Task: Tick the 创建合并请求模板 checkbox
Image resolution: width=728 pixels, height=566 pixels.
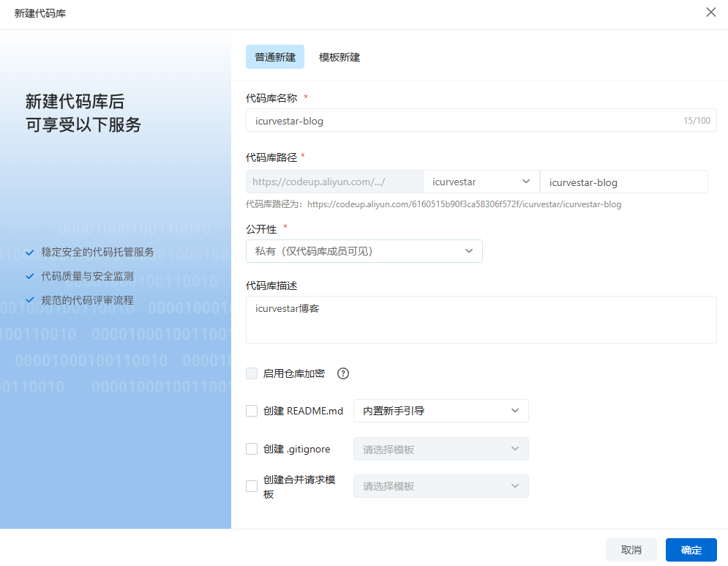Action: (x=252, y=486)
